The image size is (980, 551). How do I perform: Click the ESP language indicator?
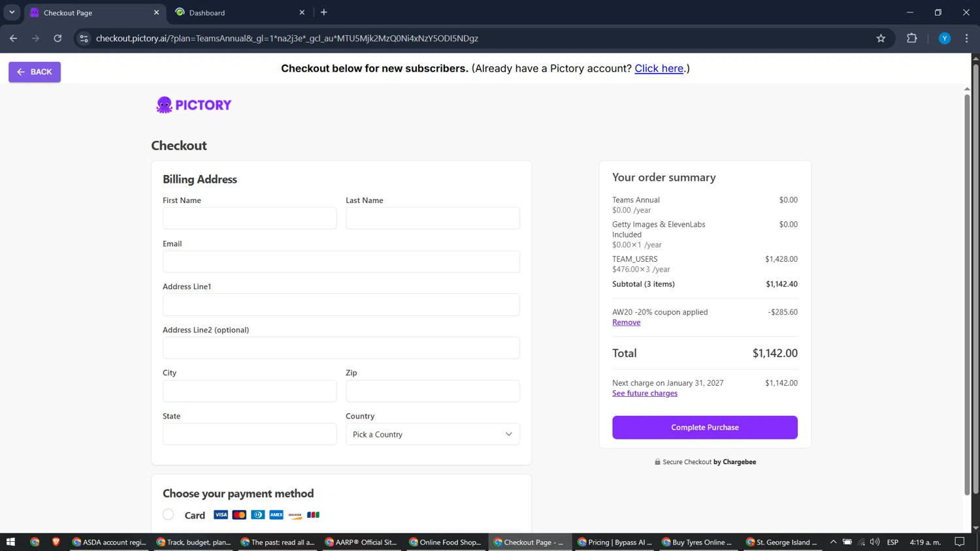pos(892,542)
